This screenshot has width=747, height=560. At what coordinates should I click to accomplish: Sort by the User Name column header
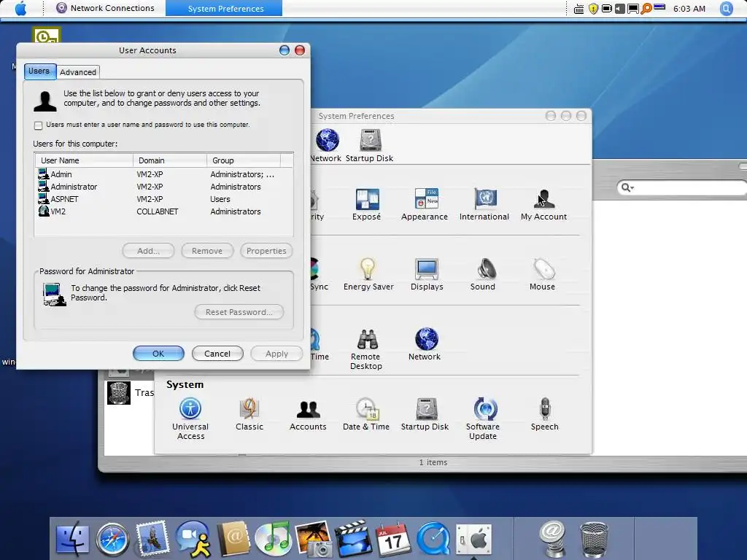(84, 160)
